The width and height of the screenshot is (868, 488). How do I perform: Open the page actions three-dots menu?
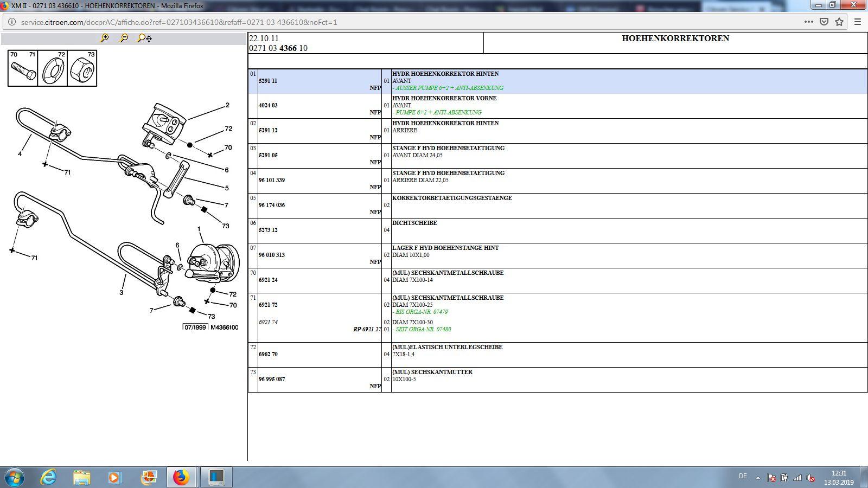pyautogui.click(x=808, y=22)
